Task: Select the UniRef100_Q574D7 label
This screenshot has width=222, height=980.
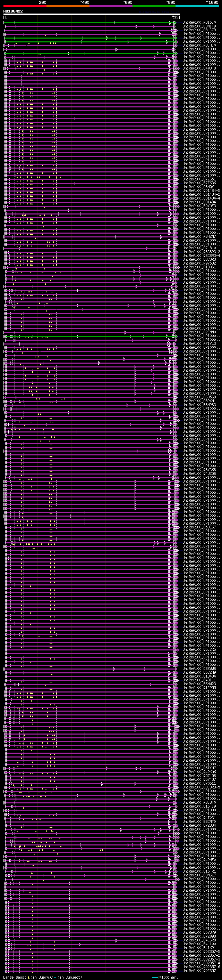Action: click(x=199, y=779)
